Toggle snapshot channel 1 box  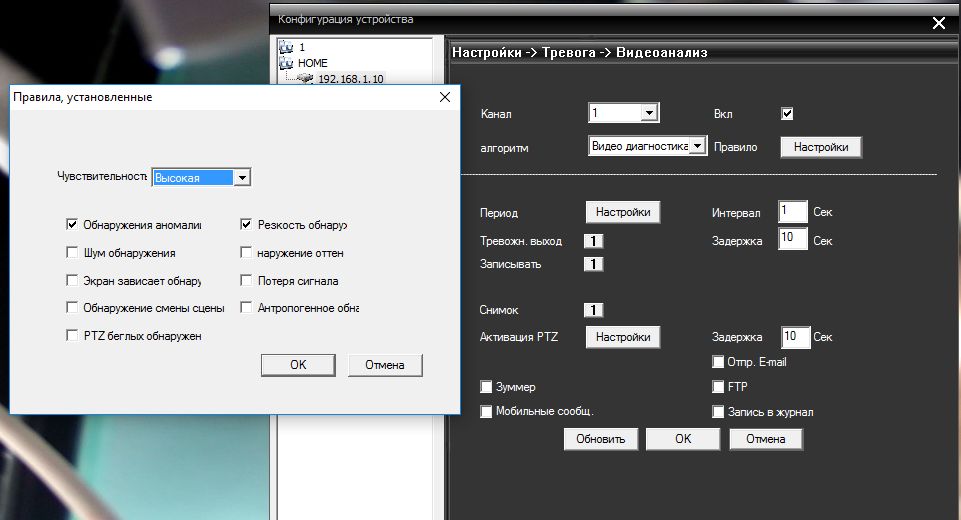coord(593,311)
